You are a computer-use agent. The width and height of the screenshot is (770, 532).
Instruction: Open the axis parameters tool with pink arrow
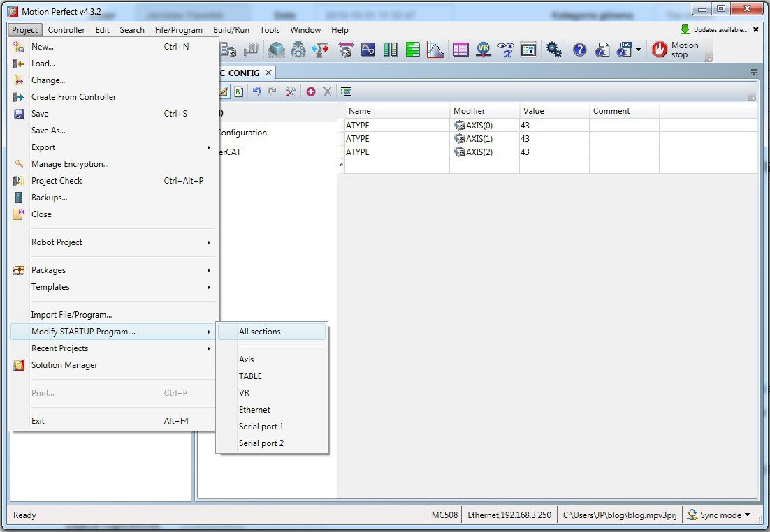tap(346, 50)
